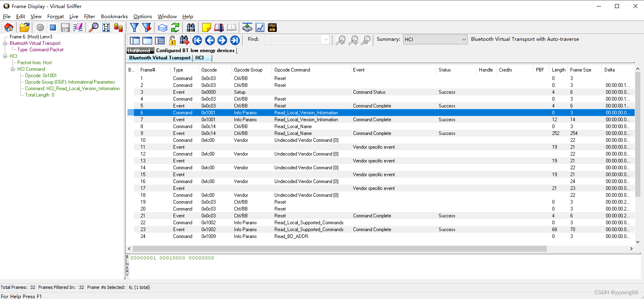This screenshot has height=299, width=644.
Task: Open the Find combo box dropdown
Action: pos(326,39)
